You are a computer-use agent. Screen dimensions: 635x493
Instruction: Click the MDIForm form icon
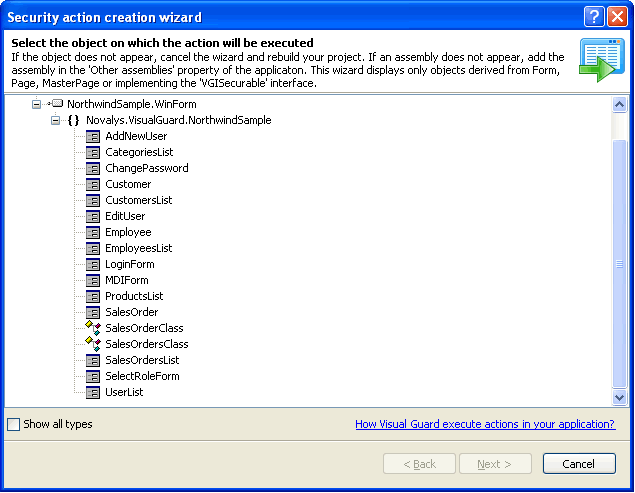pos(93,280)
